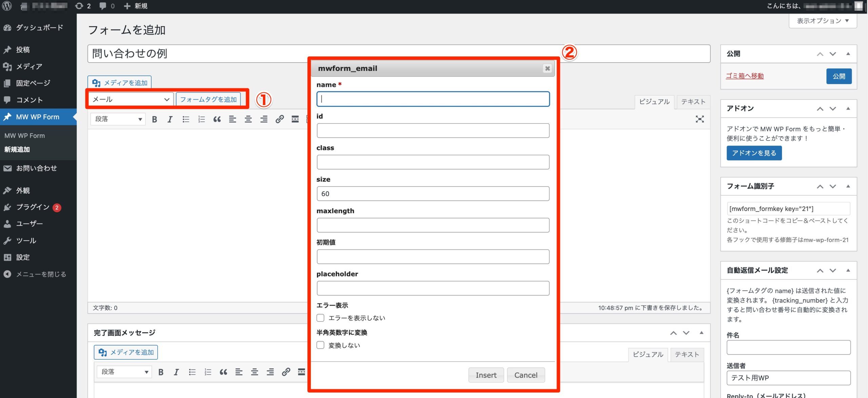This screenshot has width=868, height=398.
Task: Click the ゴミ箱へ移動 link
Action: (x=745, y=76)
